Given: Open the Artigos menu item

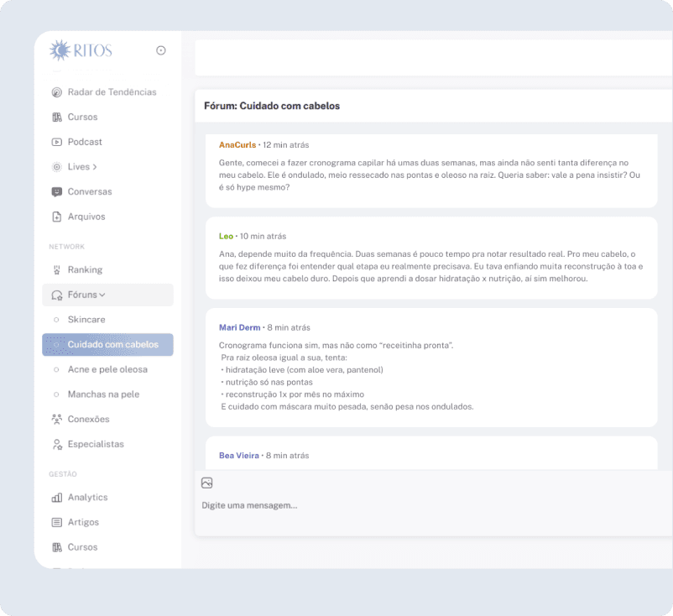Looking at the screenshot, I should click(83, 522).
